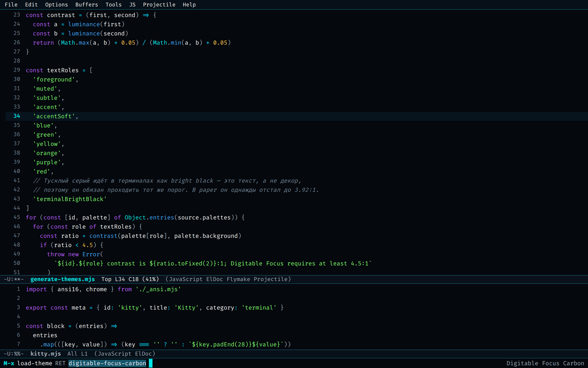The height and width of the screenshot is (368, 588).
Task: Click the 'green' string on line 36
Action: [45, 135]
